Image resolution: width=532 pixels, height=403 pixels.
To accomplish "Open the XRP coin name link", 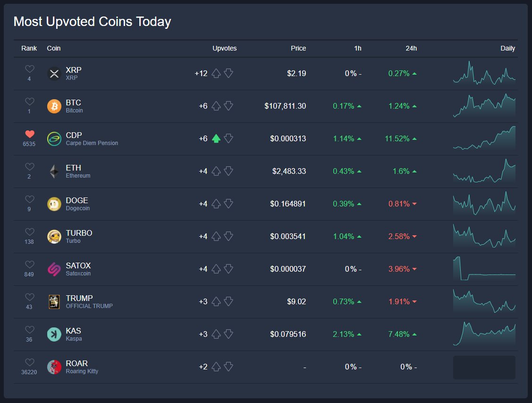I will [74, 73].
